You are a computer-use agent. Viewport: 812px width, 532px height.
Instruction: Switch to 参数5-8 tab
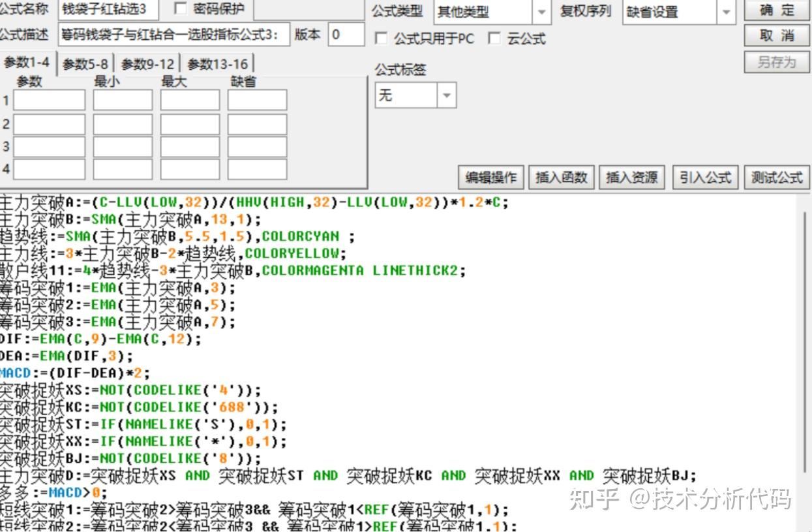coord(85,64)
